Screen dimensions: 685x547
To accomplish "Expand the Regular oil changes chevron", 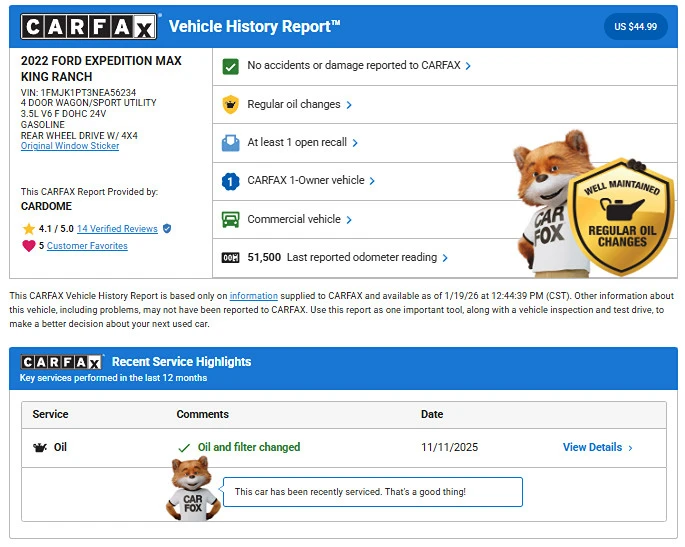I will click(x=349, y=105).
